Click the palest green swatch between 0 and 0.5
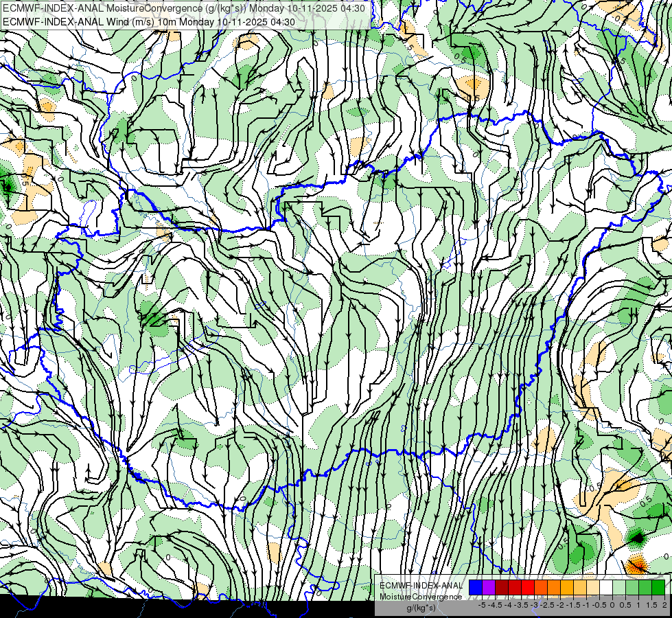Viewport: 672px width, 618px height. point(619,587)
